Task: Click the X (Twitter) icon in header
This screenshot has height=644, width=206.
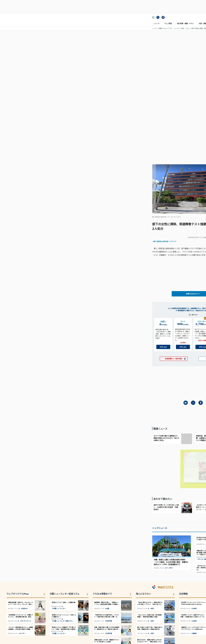Action: [x=158, y=17]
